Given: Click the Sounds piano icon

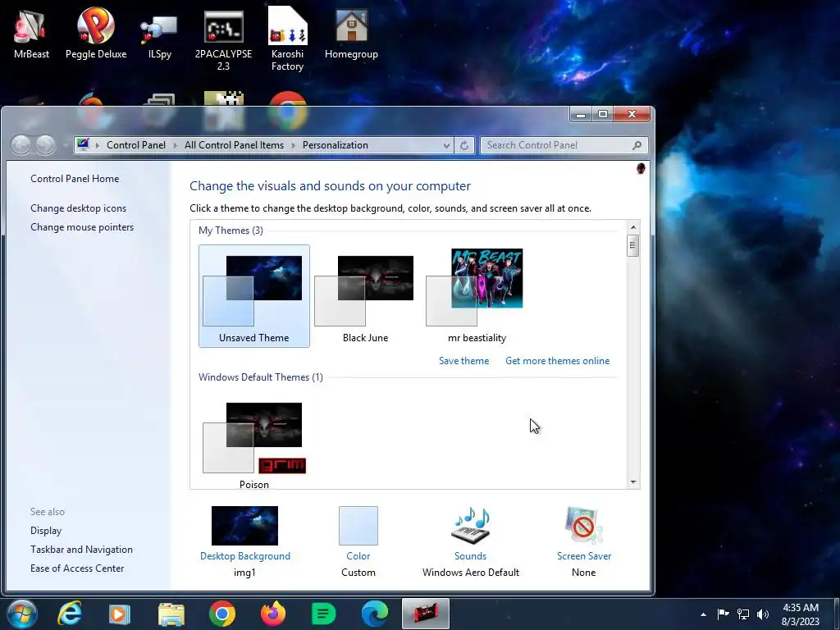Looking at the screenshot, I should tap(470, 526).
